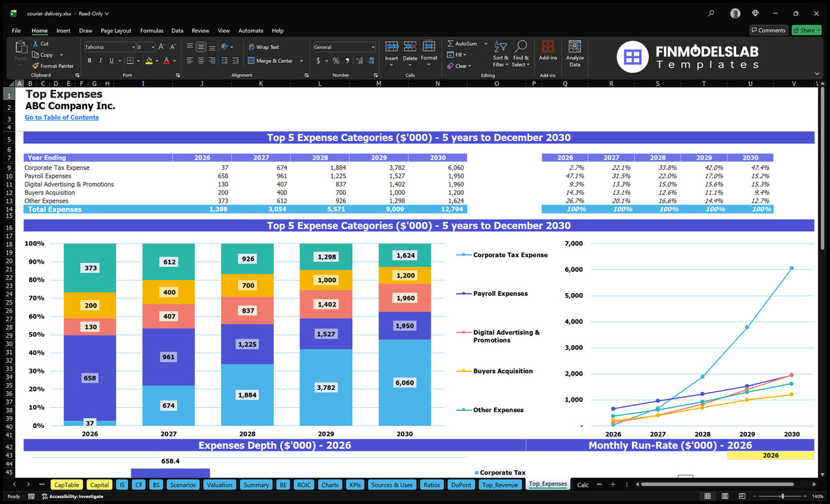Image resolution: width=830 pixels, height=504 pixels.
Task: Click the Increase Font Size icon
Action: coord(161,47)
